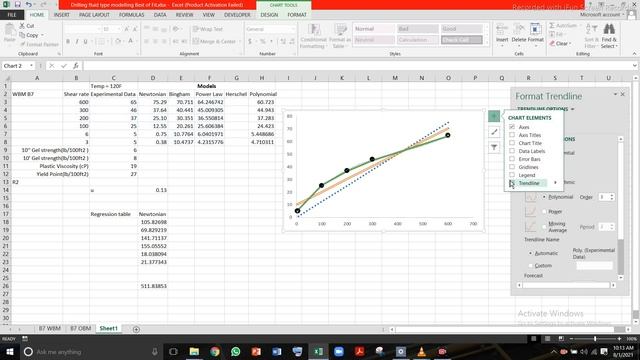Open the Clear dropdown
Viewport: 640px width, 360px height.
coord(570,44)
